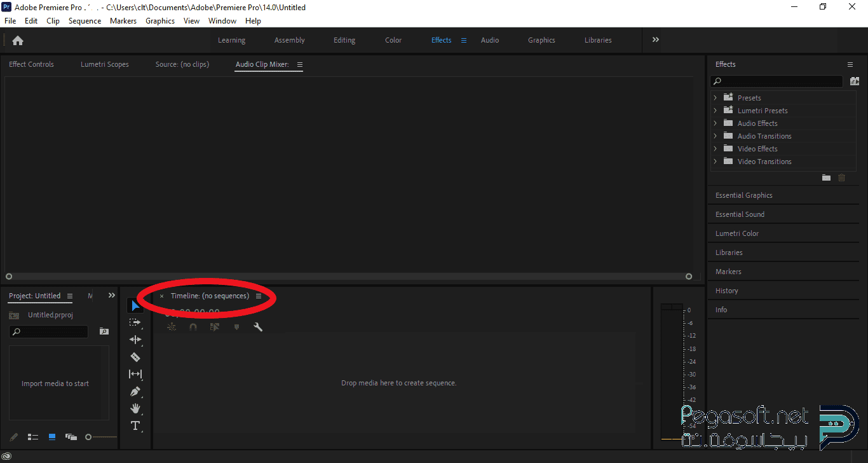
Task: Expand the Audio Transitions folder
Action: pos(715,136)
